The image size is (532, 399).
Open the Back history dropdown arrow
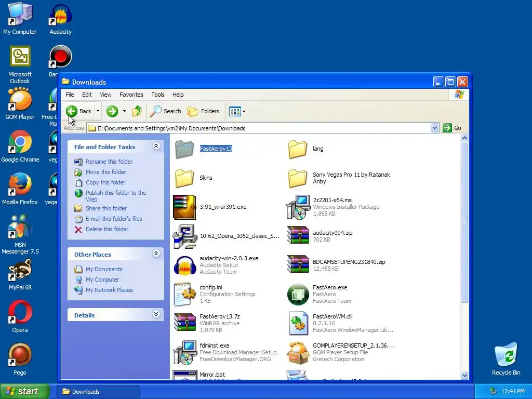pos(98,111)
